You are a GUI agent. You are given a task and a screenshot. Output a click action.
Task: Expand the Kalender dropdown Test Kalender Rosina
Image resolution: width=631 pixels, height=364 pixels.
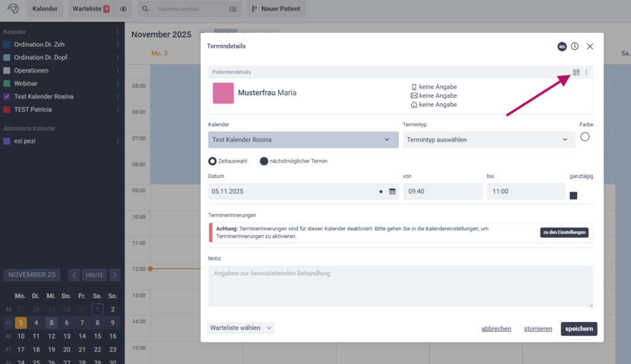(x=303, y=140)
